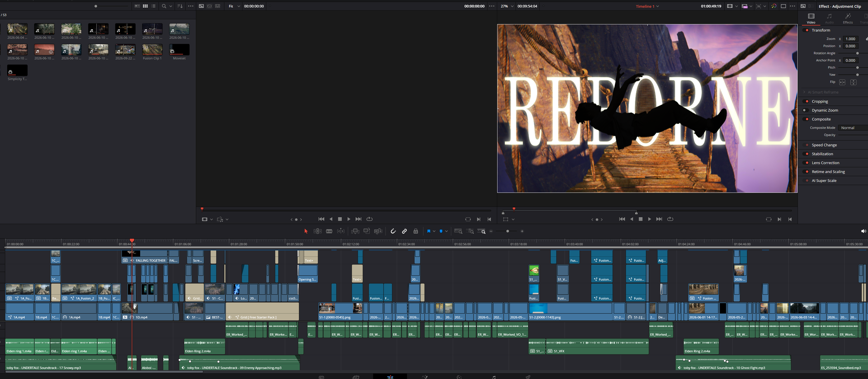
Task: Switch media pool to thumbnail grid view
Action: 145,6
